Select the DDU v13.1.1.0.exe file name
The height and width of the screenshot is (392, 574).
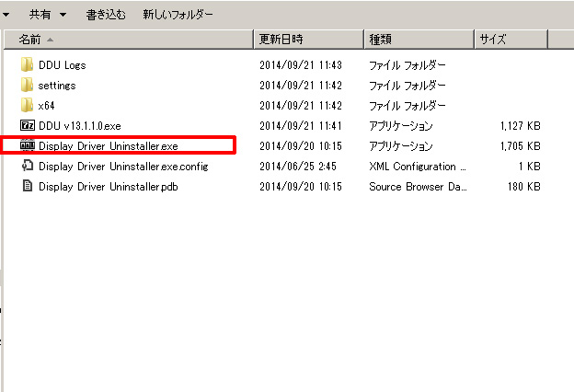(80, 126)
